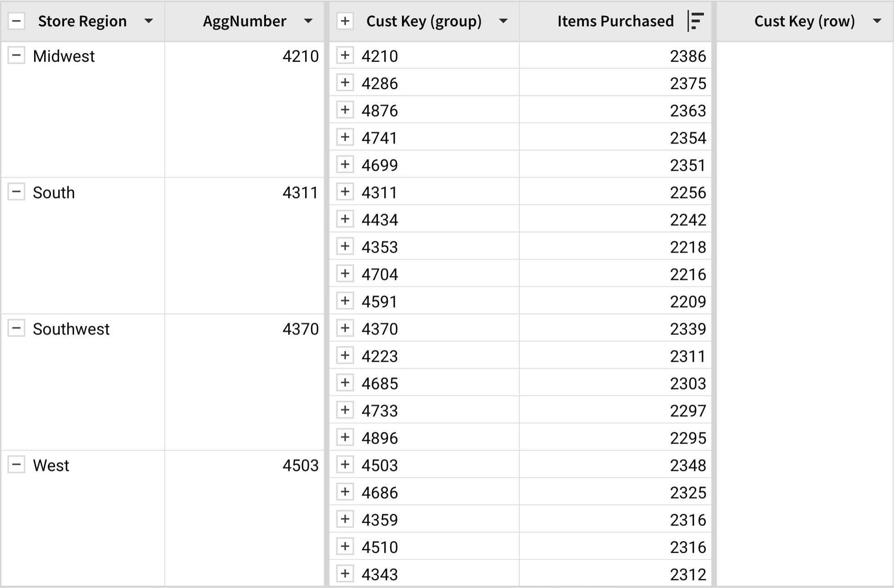
Task: Open the Cust Key (row) column dropdown
Action: click(878, 21)
